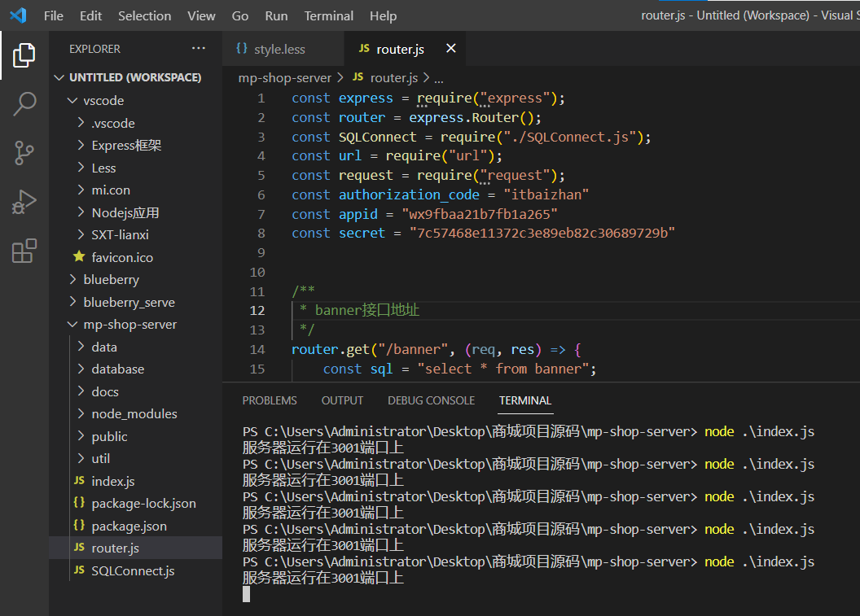The width and height of the screenshot is (860, 616).
Task: Click the JS icon in the router.js tab
Action: [364, 49]
